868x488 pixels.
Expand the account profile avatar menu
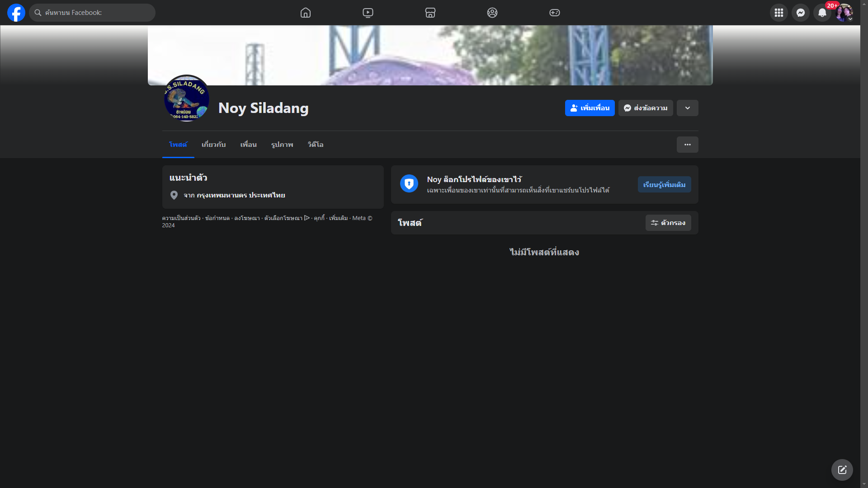844,13
